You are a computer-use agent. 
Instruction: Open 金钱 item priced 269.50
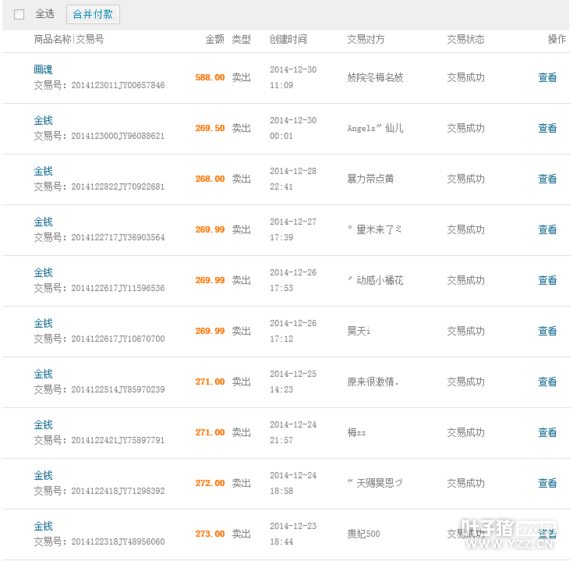coord(43,120)
